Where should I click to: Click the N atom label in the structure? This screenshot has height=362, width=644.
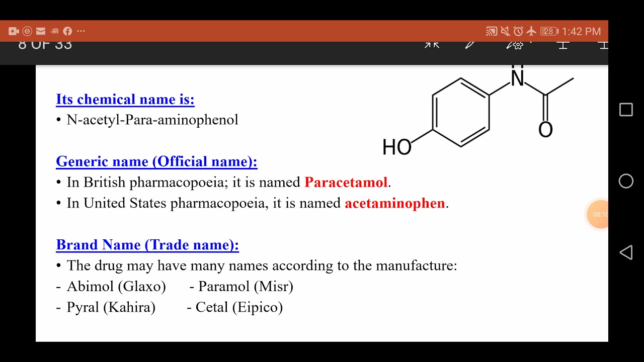pos(517,79)
